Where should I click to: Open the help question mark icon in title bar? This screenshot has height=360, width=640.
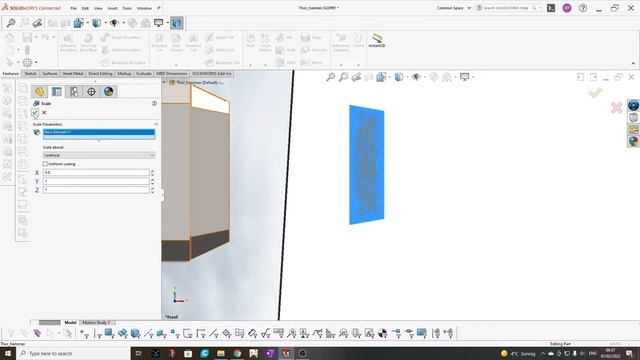tap(583, 8)
